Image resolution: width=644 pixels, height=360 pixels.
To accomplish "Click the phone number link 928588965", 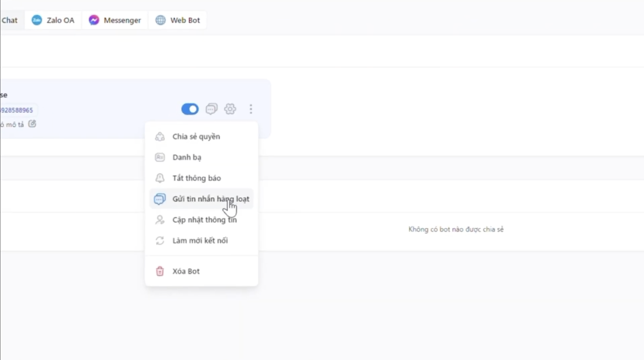I will click(x=16, y=110).
